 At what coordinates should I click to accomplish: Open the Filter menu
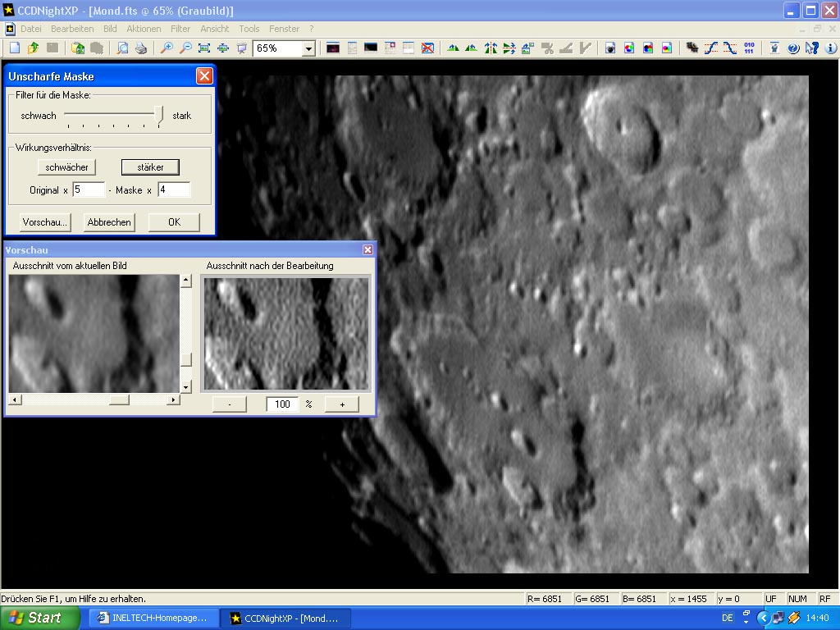click(x=180, y=29)
